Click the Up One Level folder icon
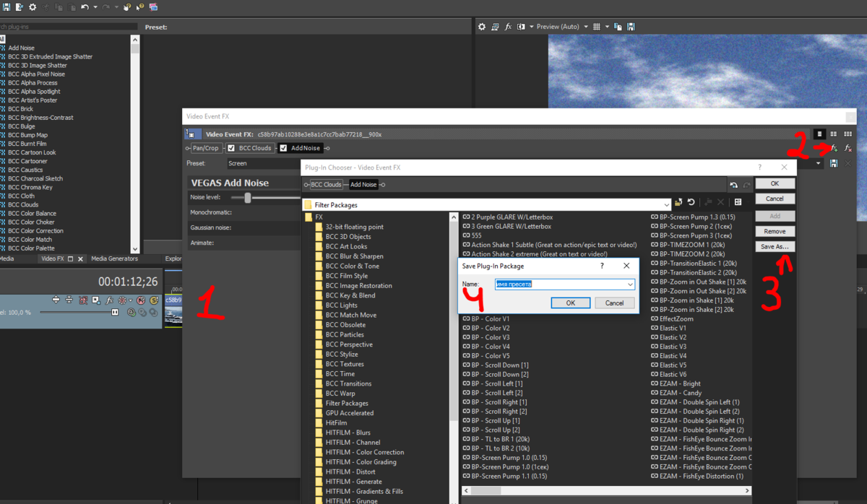Image resolution: width=867 pixels, height=504 pixels. [678, 203]
